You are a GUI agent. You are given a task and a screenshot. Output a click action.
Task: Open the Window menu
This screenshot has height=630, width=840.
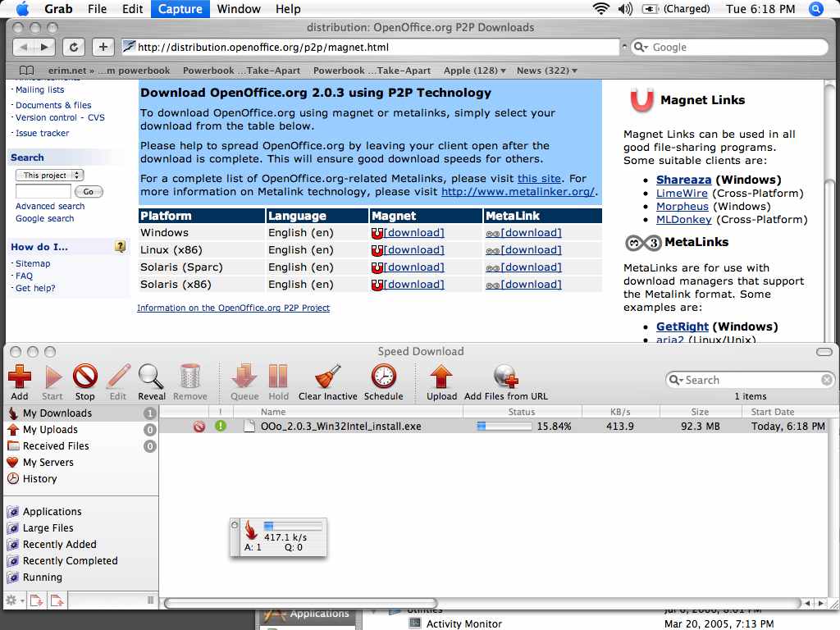(239, 8)
